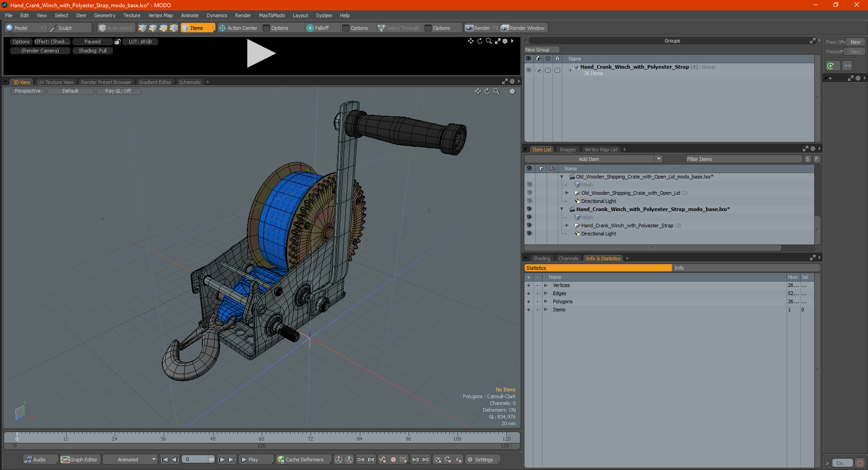The image size is (868, 470).
Task: Click the New Group button
Action: coord(542,50)
